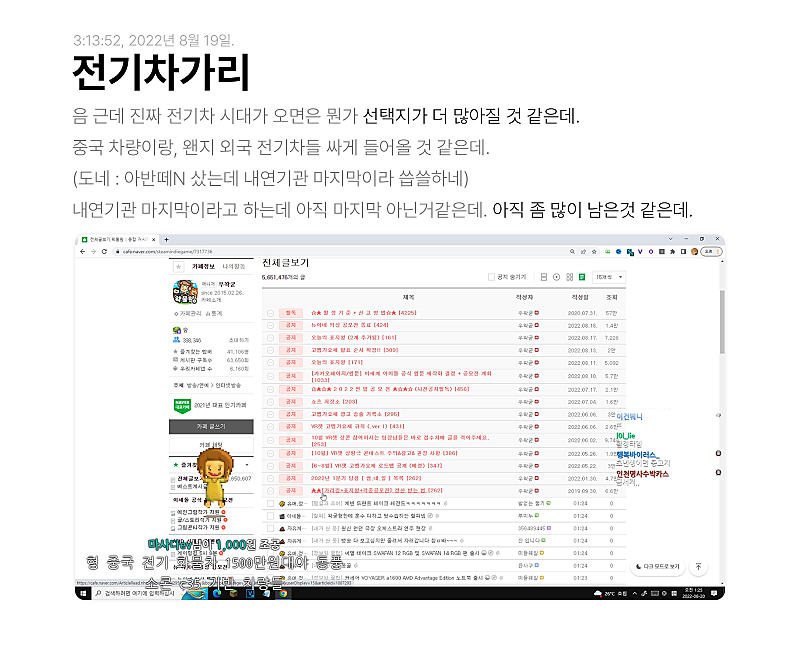The width and height of the screenshot is (800, 650).
Task: Click the 초대하기 invite link
Action: pos(238,340)
